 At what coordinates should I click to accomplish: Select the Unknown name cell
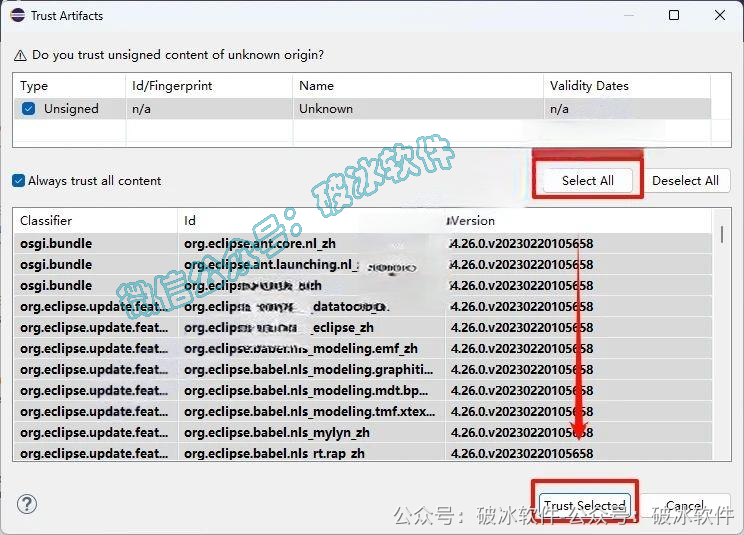click(x=418, y=109)
